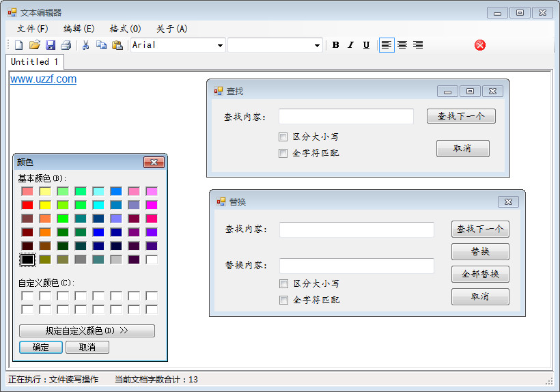Click the 替换内容 text field
560x392 pixels.
click(356, 266)
